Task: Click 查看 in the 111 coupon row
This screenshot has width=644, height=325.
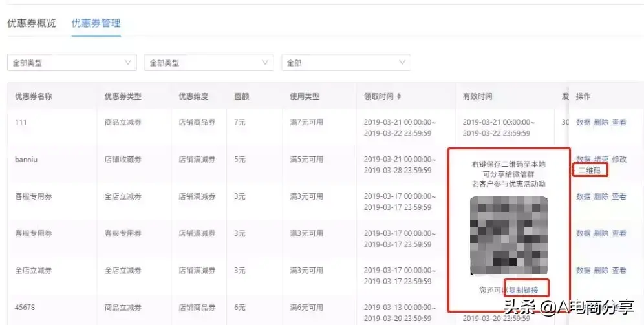Action: (x=619, y=122)
